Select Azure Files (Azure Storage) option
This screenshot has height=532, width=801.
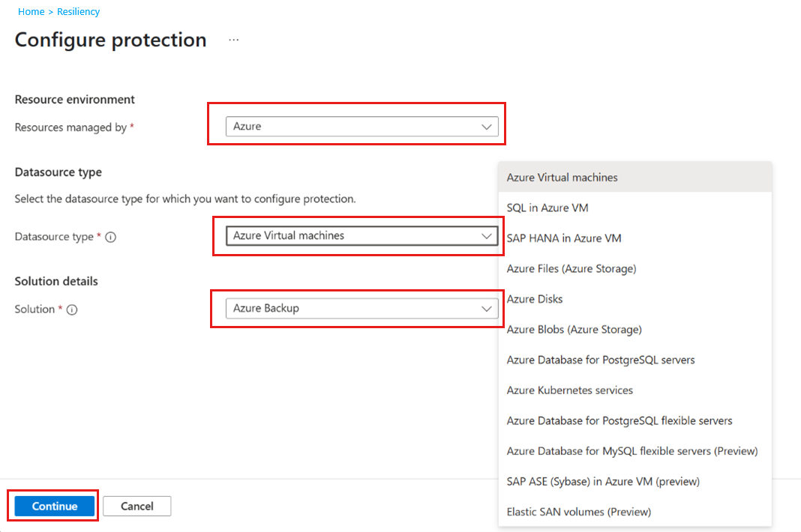click(x=635, y=268)
